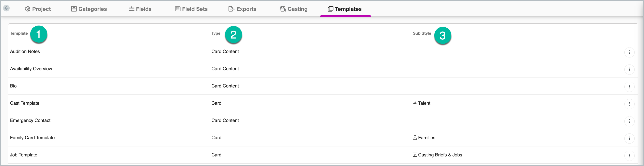The image size is (644, 166).
Task: Open the Exports tab
Action: pos(243,9)
